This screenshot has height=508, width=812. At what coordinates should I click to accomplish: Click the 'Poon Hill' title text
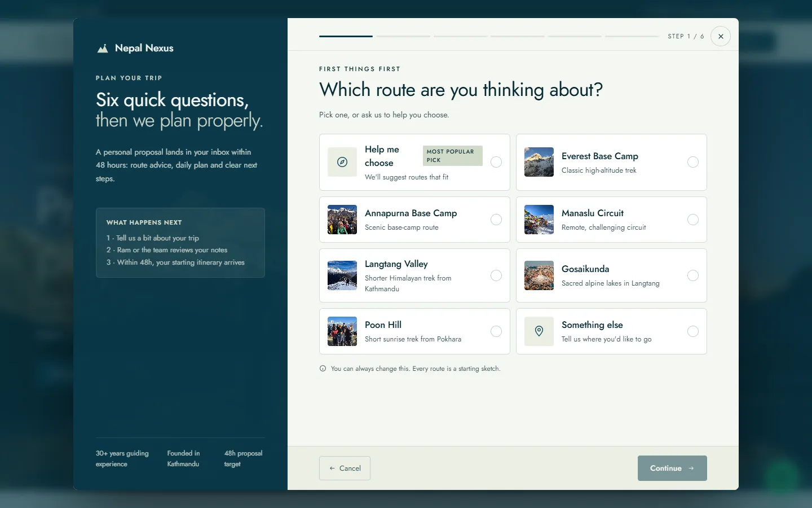(383, 325)
